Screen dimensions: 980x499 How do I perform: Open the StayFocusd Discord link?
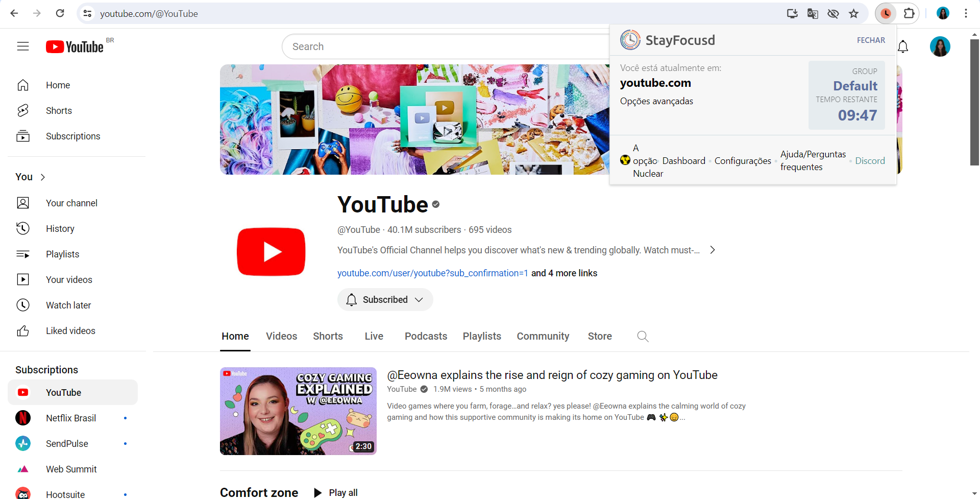pyautogui.click(x=870, y=161)
